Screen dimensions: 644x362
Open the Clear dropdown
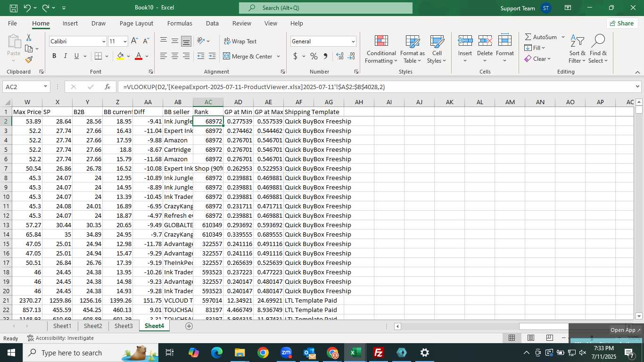click(x=537, y=59)
